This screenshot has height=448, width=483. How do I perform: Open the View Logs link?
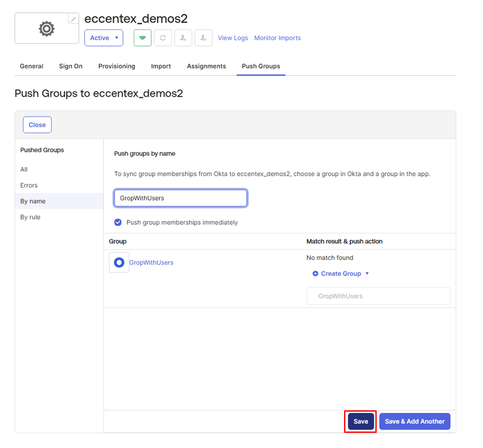pos(233,38)
